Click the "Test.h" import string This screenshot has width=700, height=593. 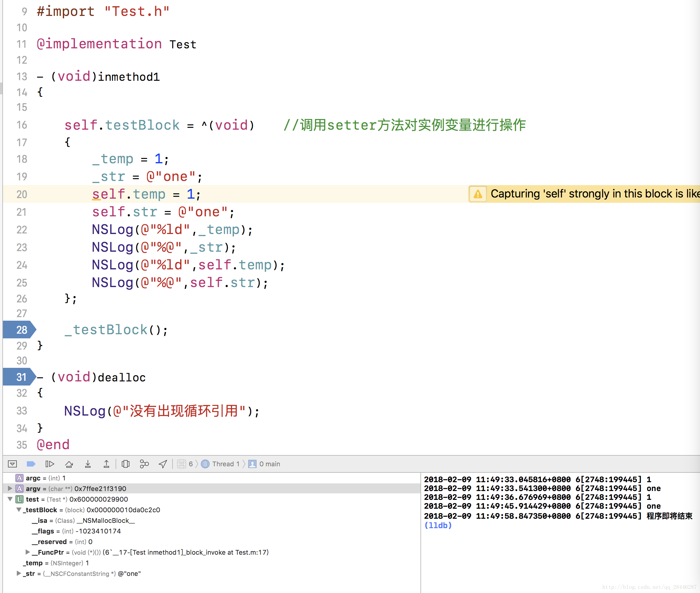tap(137, 11)
